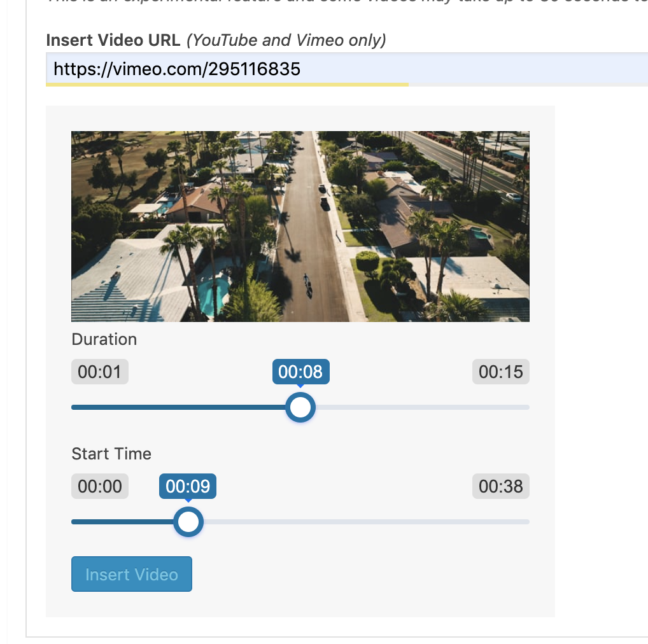Click the 00:00 minimum Start Time label
The image size is (648, 644).
(x=99, y=486)
